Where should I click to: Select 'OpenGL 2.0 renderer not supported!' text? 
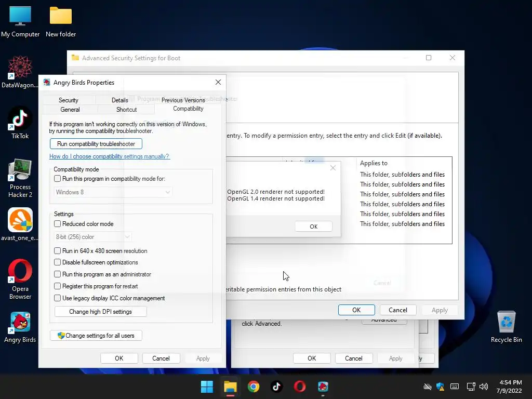(276, 192)
